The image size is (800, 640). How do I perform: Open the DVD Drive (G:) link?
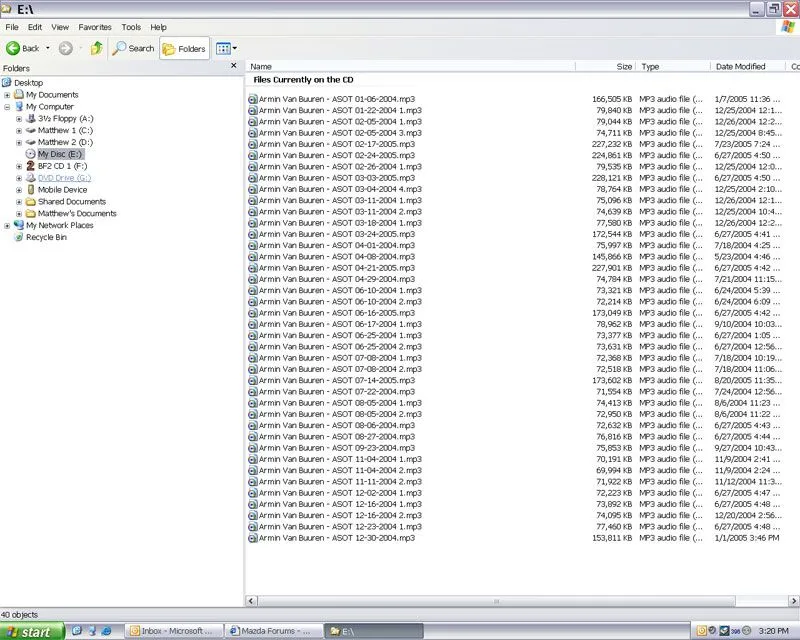(x=65, y=178)
